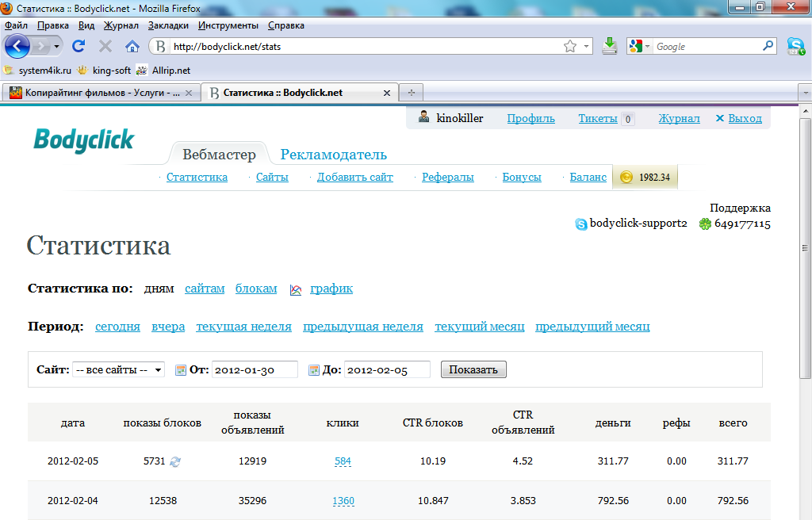Viewport: 812px width, 520px height.
Task: Open the Журнал menu in menu bar
Action: tap(121, 25)
